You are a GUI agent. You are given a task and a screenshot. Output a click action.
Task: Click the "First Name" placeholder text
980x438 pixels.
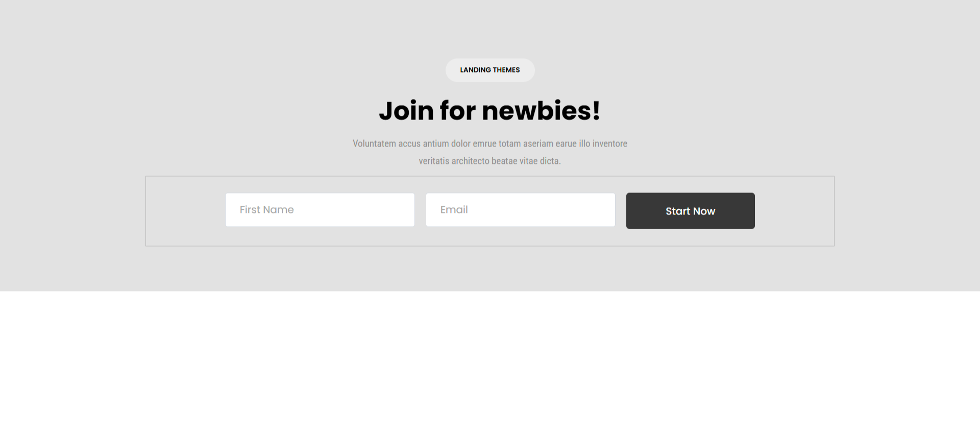pos(267,210)
